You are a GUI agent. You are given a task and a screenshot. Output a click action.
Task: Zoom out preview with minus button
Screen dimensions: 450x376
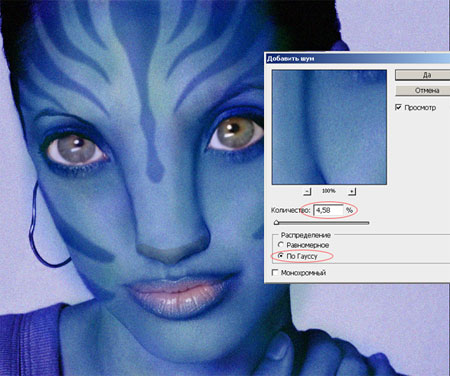coord(307,191)
